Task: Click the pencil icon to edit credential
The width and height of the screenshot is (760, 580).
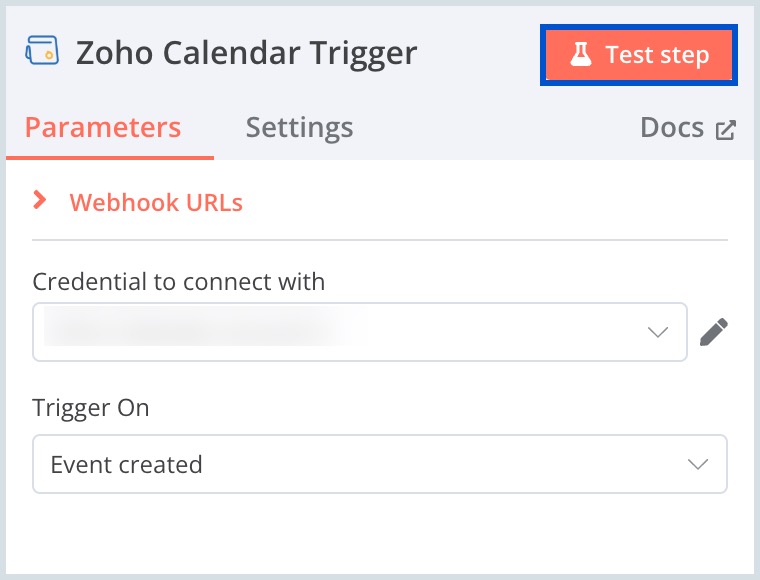Action: (713, 332)
